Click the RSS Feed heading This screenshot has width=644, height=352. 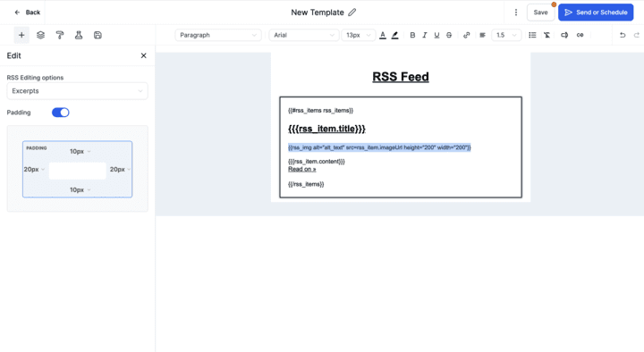click(x=401, y=77)
